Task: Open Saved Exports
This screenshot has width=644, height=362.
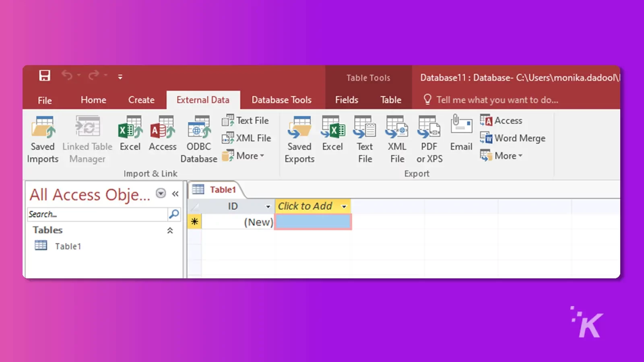Action: [x=299, y=139]
